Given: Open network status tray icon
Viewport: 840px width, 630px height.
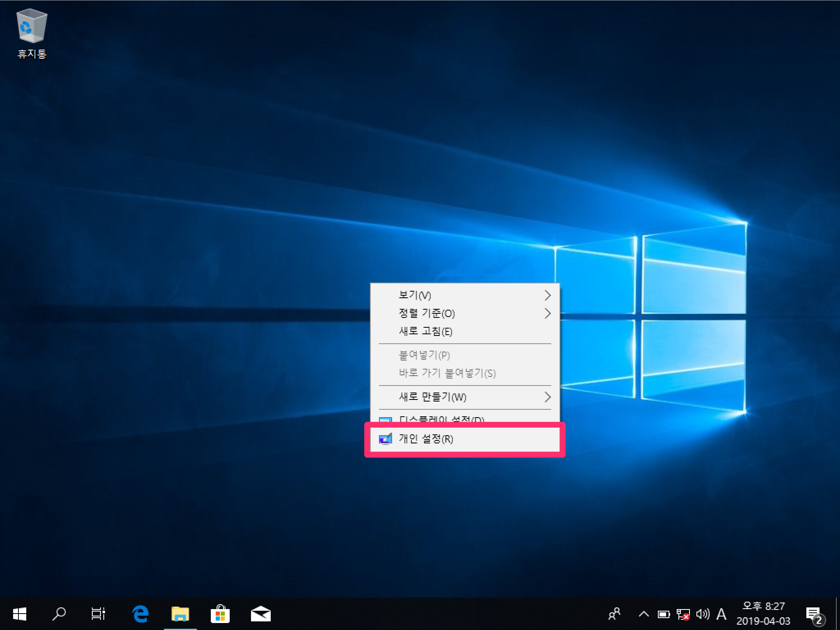Looking at the screenshot, I should coord(683,614).
